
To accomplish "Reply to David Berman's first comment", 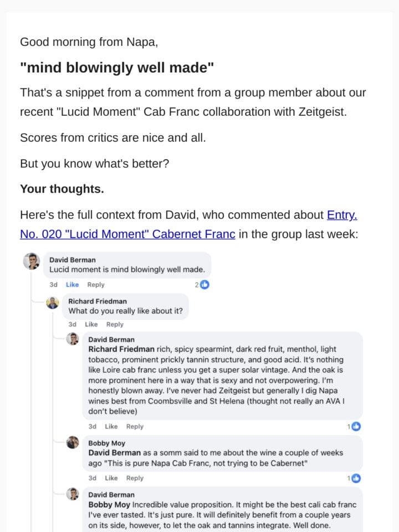I will (x=96, y=285).
